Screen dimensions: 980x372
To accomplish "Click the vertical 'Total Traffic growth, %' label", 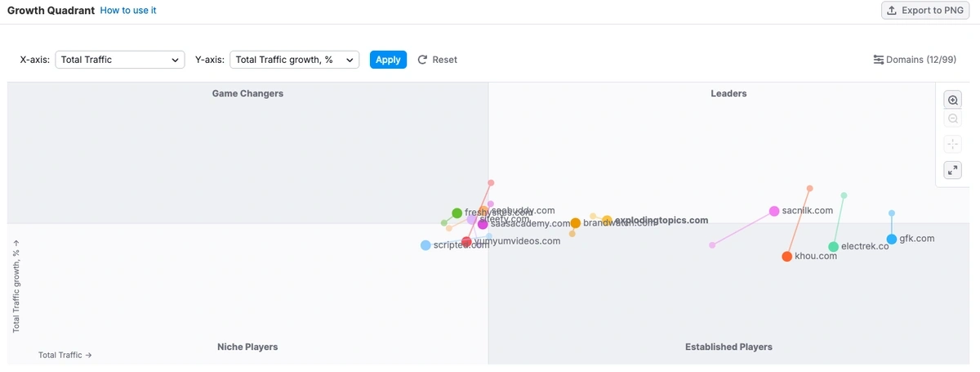I will [16, 285].
